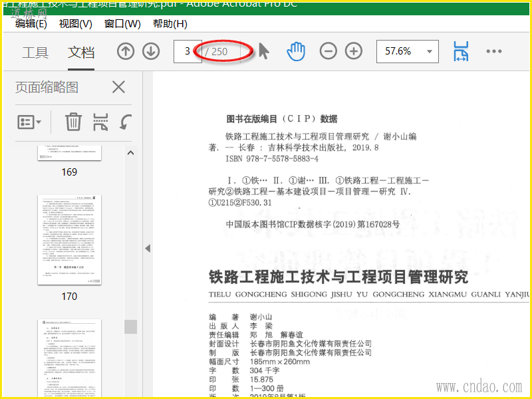Click the 15.875 print sheets value

pos(261,379)
